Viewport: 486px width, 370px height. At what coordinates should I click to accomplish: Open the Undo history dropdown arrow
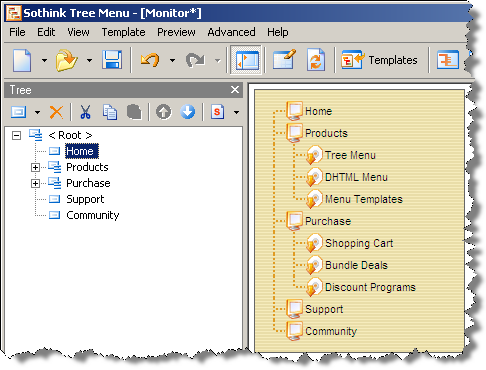(x=172, y=60)
